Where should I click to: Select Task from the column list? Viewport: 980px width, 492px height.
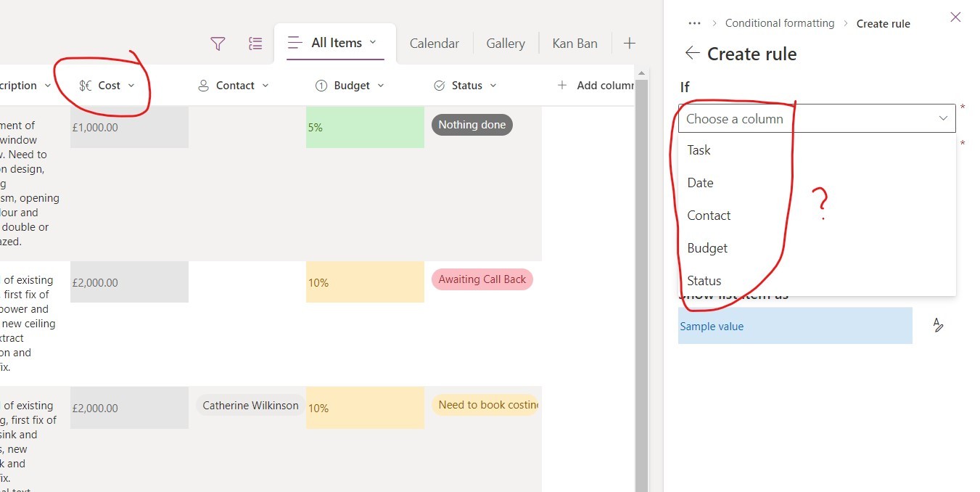817,150
